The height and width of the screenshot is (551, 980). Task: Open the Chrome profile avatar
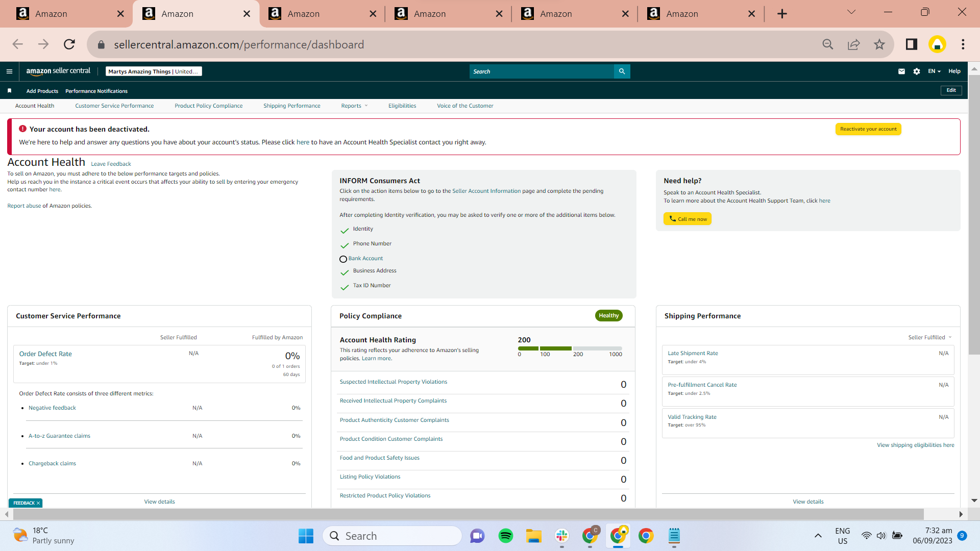[x=937, y=44]
